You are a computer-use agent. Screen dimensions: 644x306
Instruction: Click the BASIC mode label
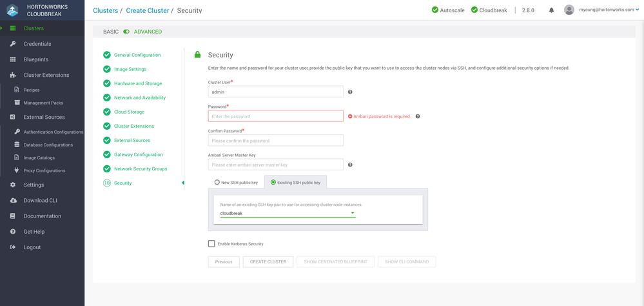pos(111,32)
